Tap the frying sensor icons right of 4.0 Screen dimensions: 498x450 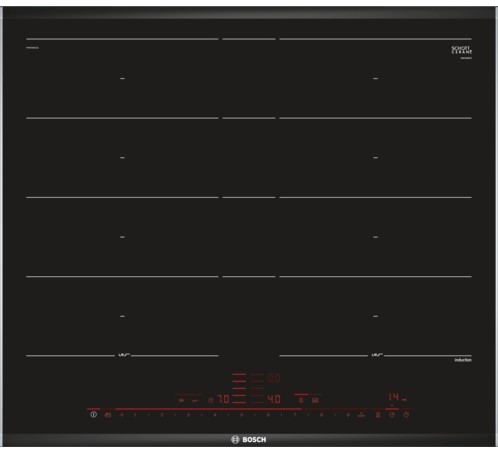308,400
